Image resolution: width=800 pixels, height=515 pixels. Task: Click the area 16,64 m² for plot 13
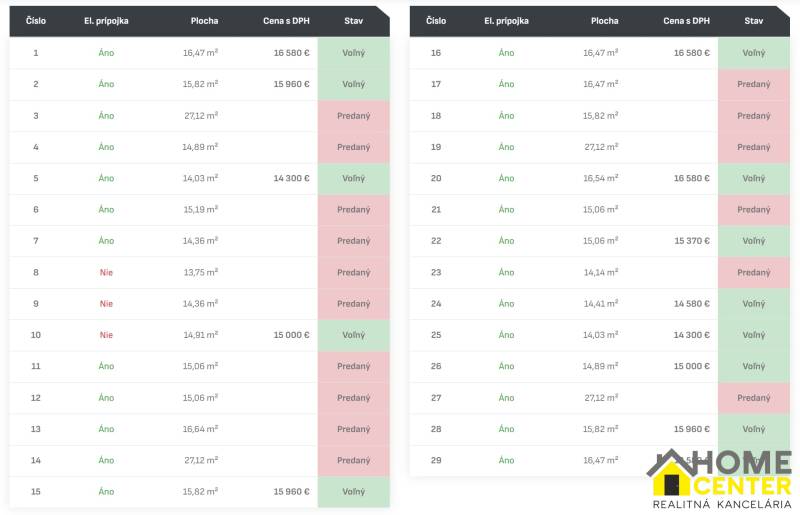[x=200, y=429]
